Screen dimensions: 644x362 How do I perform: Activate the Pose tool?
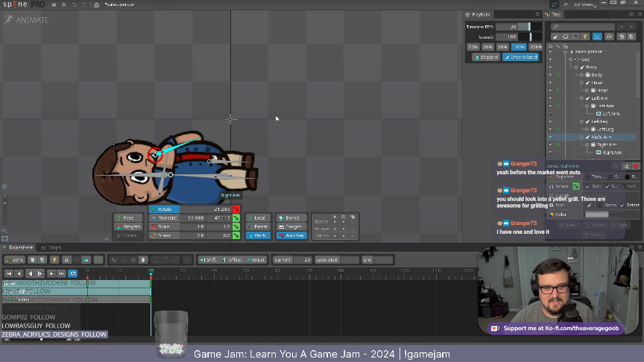tap(128, 218)
